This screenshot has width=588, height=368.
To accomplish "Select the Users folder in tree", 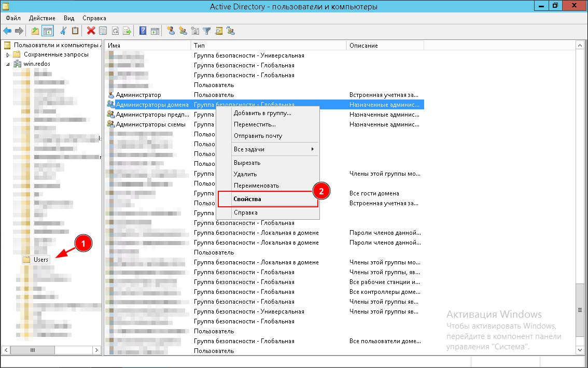I will point(40,259).
